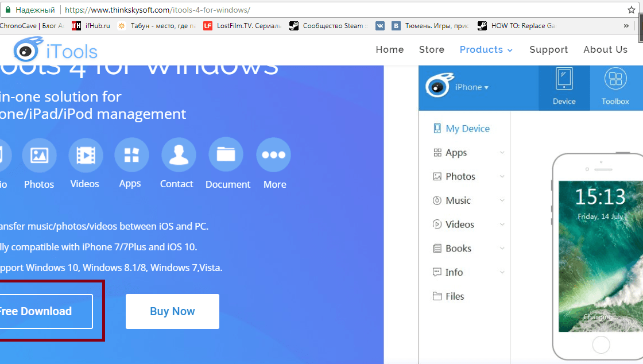Open the Тюмень. Игры bookmark icon
Viewport: 643px width, 364px height.
click(x=396, y=26)
